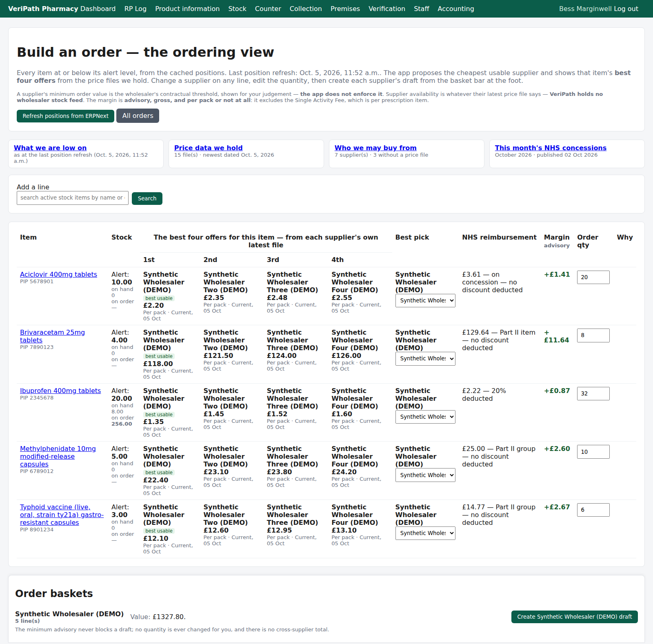Open the Collection menu item
Image resolution: width=653 pixels, height=644 pixels.
(x=306, y=9)
